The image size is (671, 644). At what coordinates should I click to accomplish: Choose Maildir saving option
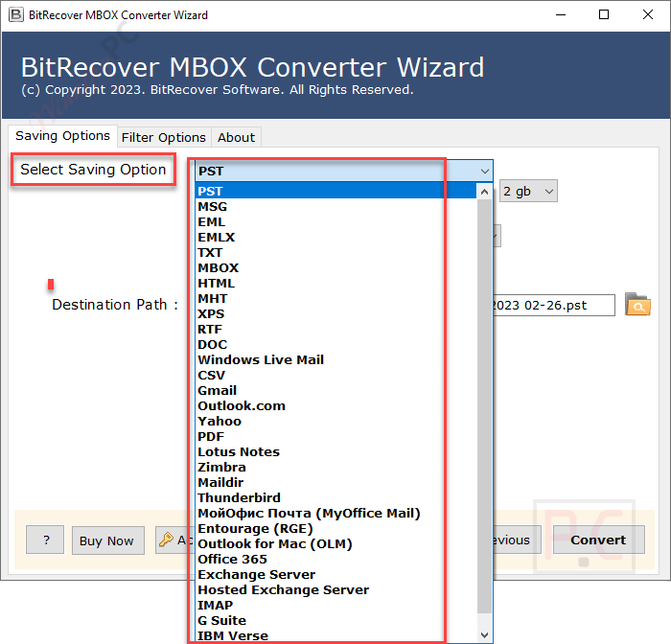[x=335, y=482]
